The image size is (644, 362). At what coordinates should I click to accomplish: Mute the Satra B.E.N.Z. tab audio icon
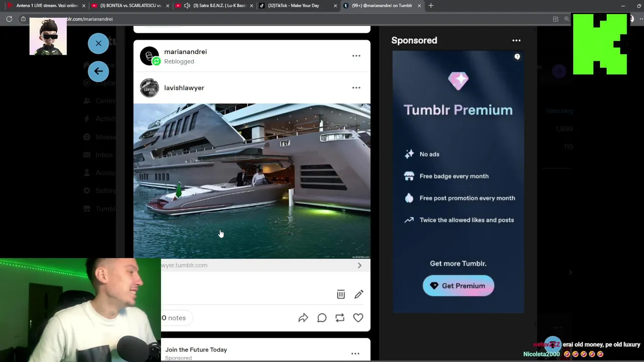coord(187,6)
